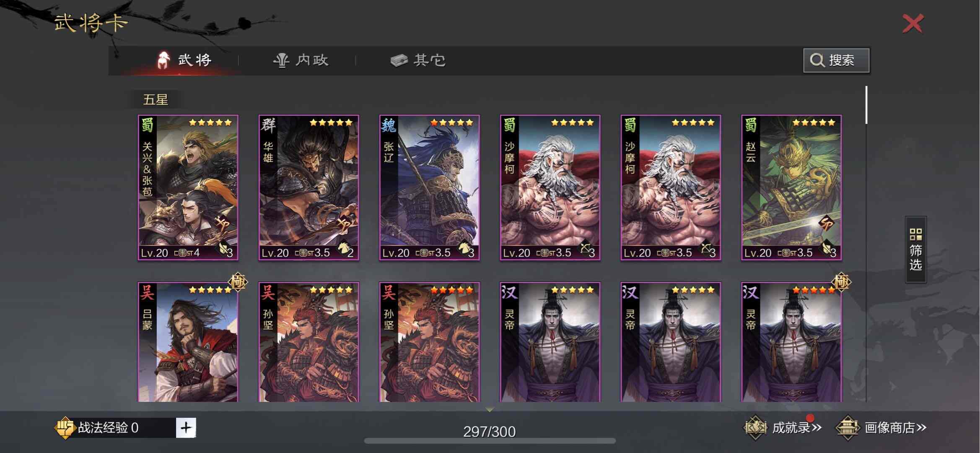Tap the 成就录 emblem icon
The width and height of the screenshot is (980, 453).
pyautogui.click(x=755, y=428)
